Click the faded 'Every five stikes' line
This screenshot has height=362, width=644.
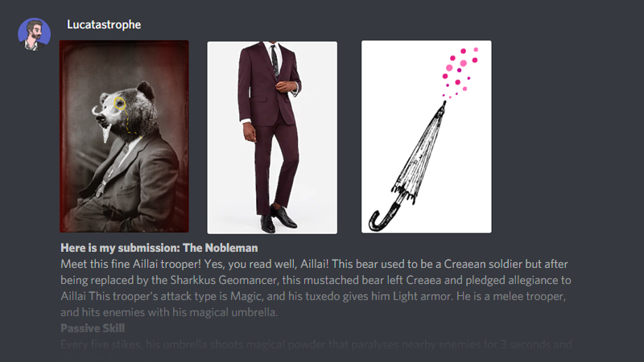[316, 344]
